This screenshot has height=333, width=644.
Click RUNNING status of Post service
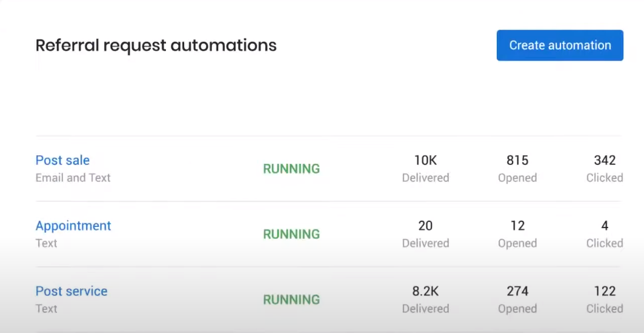tap(291, 300)
